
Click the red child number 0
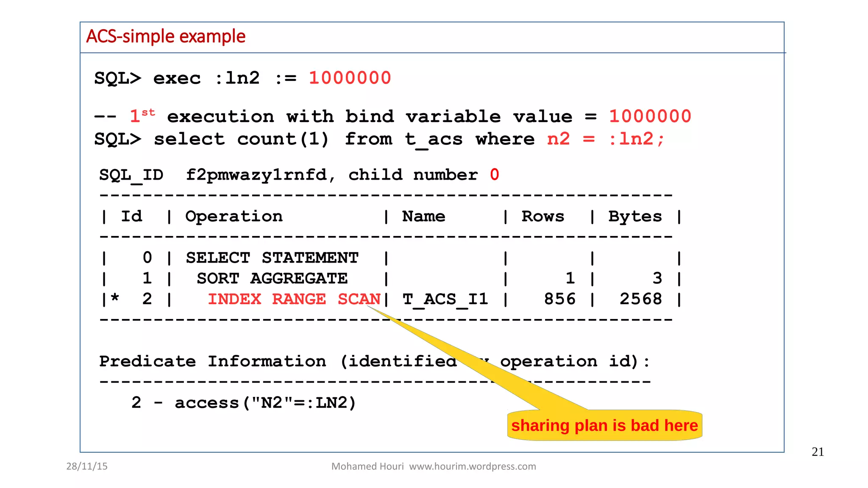coord(494,175)
